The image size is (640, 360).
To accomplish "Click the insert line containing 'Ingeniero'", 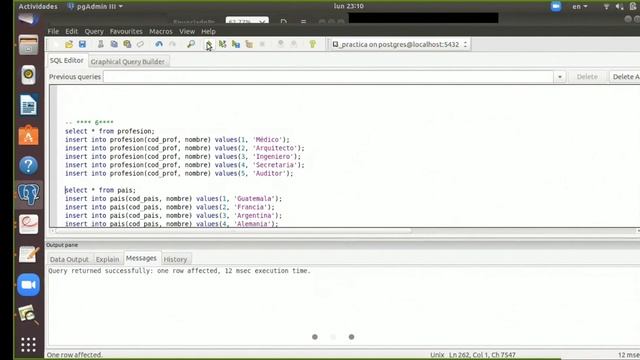I will (183, 156).
